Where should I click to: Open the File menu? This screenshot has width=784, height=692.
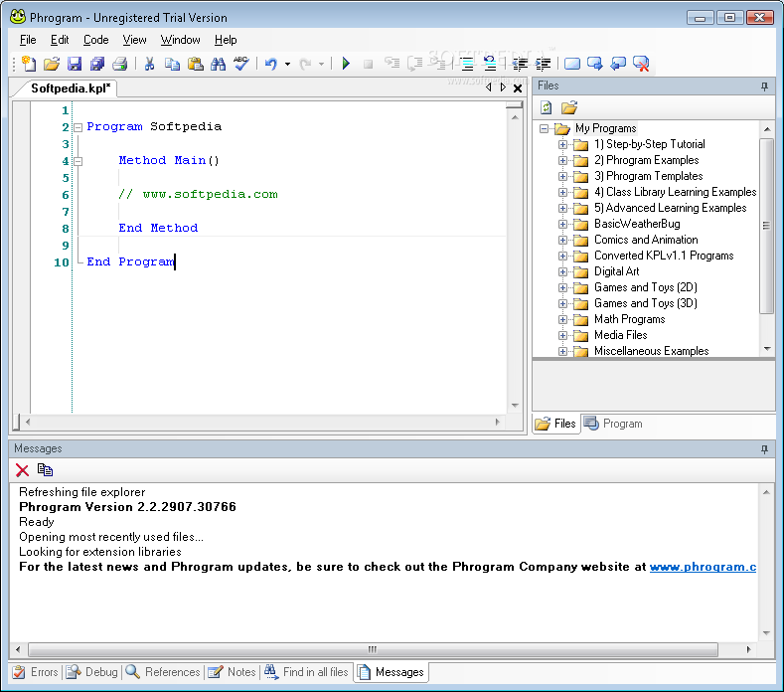tap(28, 40)
